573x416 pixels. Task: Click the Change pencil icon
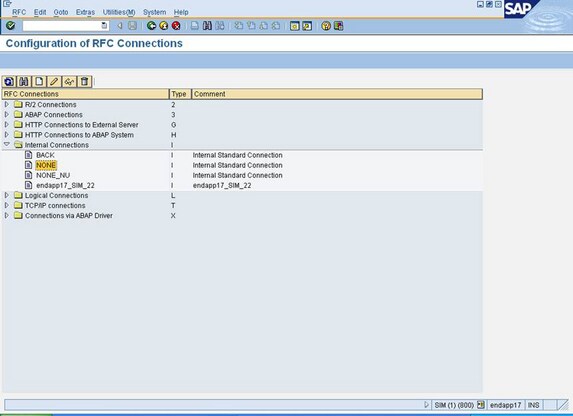click(54, 82)
